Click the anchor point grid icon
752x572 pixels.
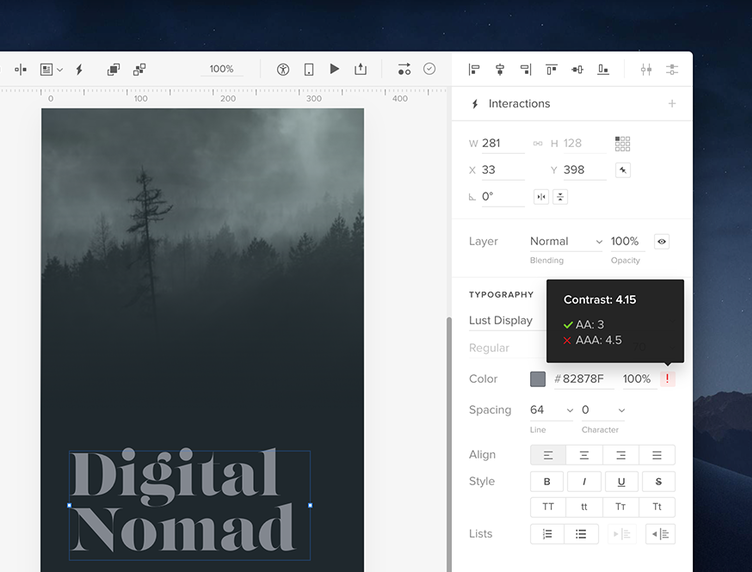pos(623,143)
